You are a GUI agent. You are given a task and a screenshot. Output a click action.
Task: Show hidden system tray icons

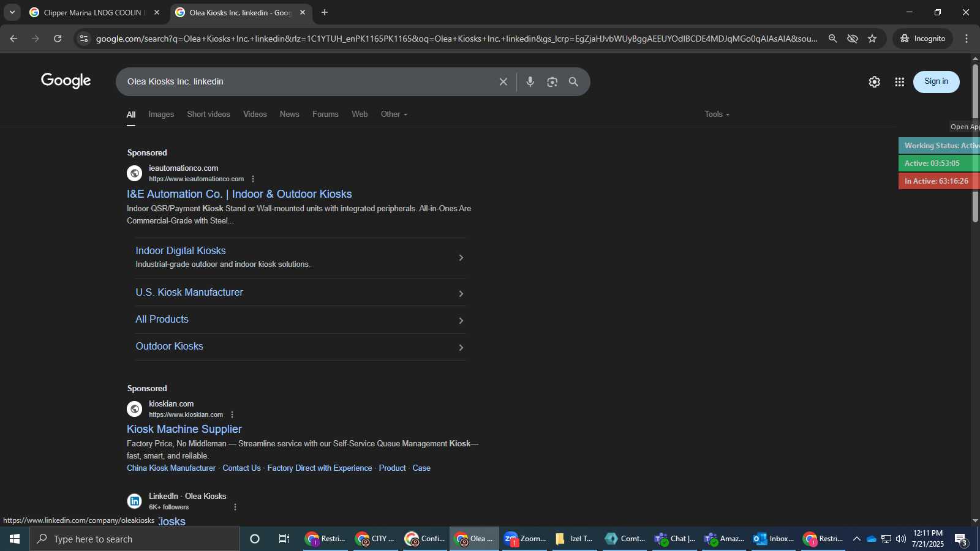coord(856,539)
